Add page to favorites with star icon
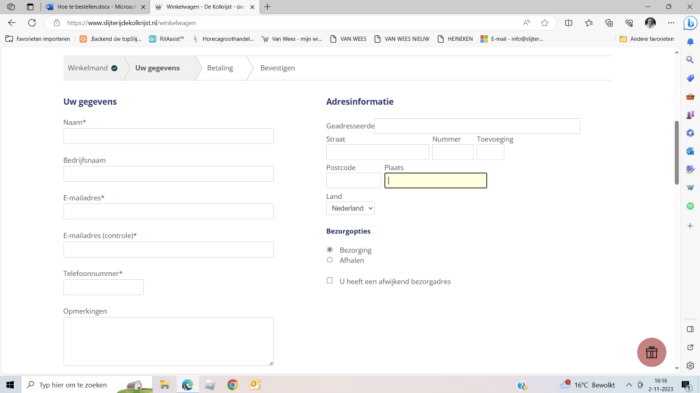 [x=544, y=23]
